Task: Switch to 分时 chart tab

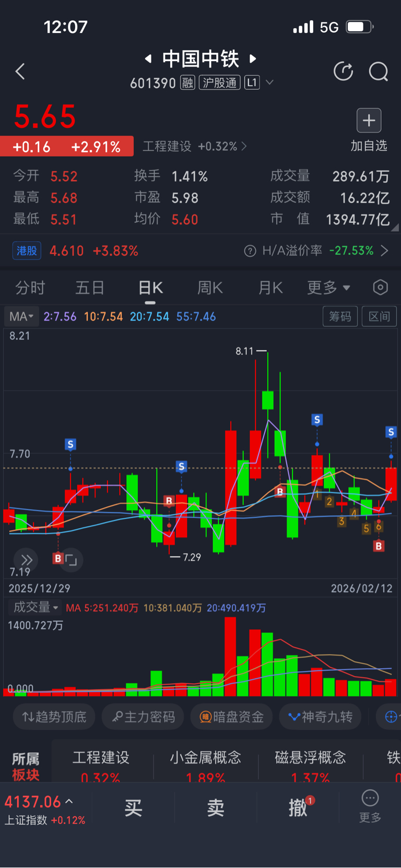Action: click(x=30, y=288)
